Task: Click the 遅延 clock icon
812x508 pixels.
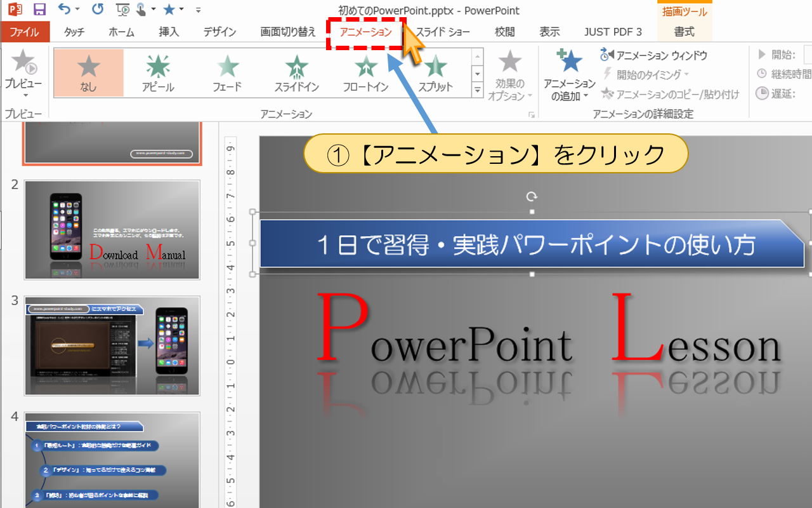Action: pyautogui.click(x=762, y=93)
